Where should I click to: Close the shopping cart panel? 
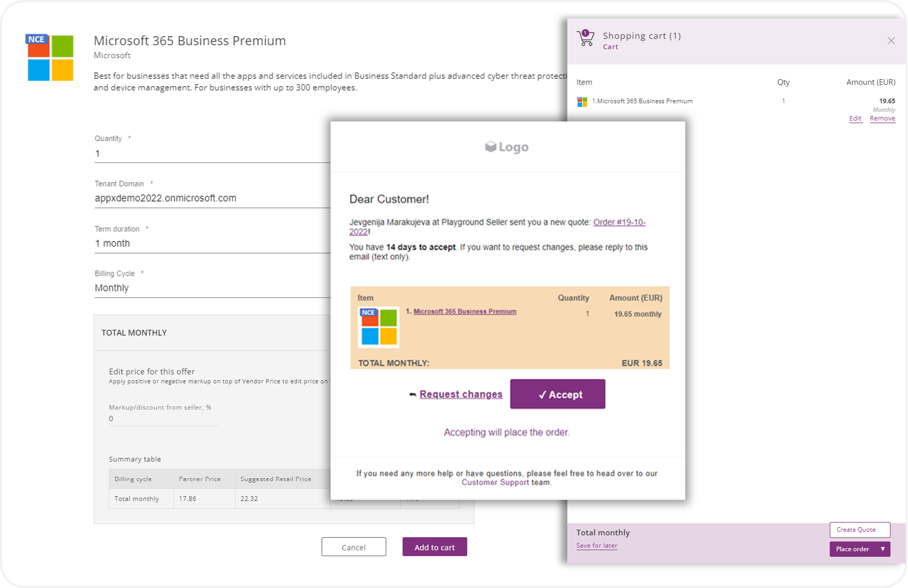coord(891,41)
